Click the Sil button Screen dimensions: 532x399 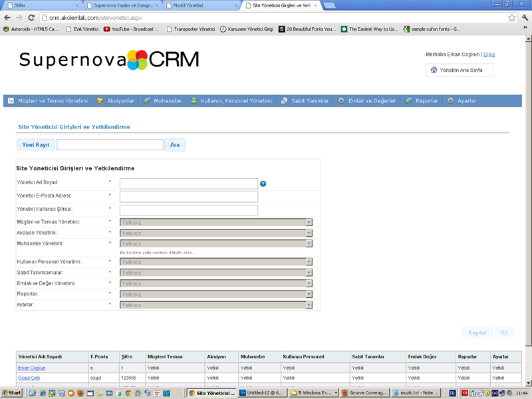[x=504, y=332]
